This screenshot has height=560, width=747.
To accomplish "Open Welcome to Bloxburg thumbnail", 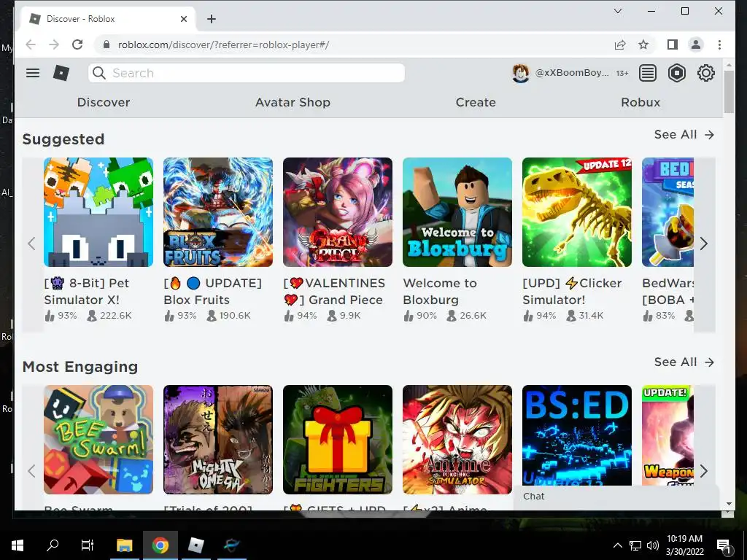I will click(x=457, y=212).
